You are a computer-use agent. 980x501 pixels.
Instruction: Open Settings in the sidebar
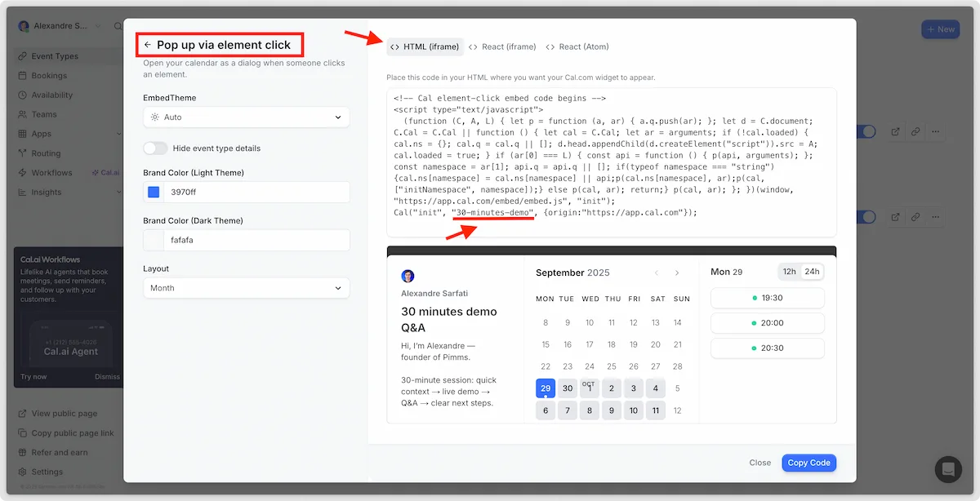click(47, 472)
